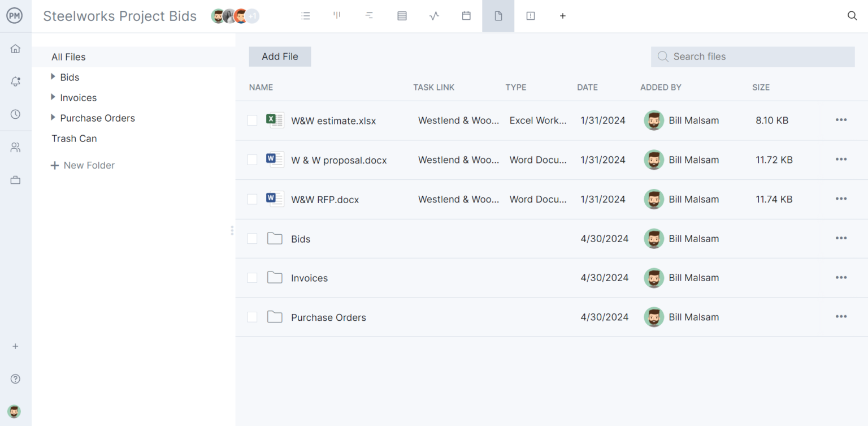Tick the checkbox for the Invoices folder row
868x426 pixels.
(x=252, y=277)
